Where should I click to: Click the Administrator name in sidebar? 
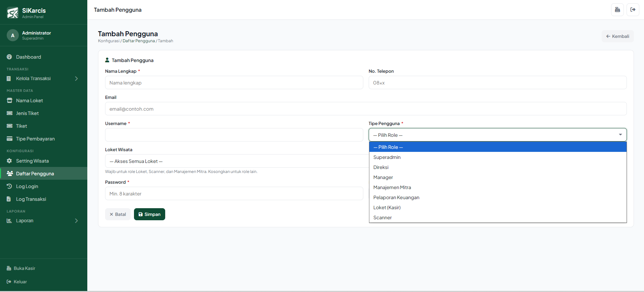pyautogui.click(x=37, y=33)
